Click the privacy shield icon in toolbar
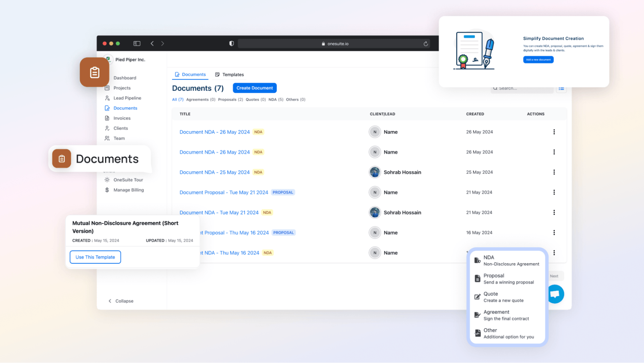 pyautogui.click(x=231, y=43)
